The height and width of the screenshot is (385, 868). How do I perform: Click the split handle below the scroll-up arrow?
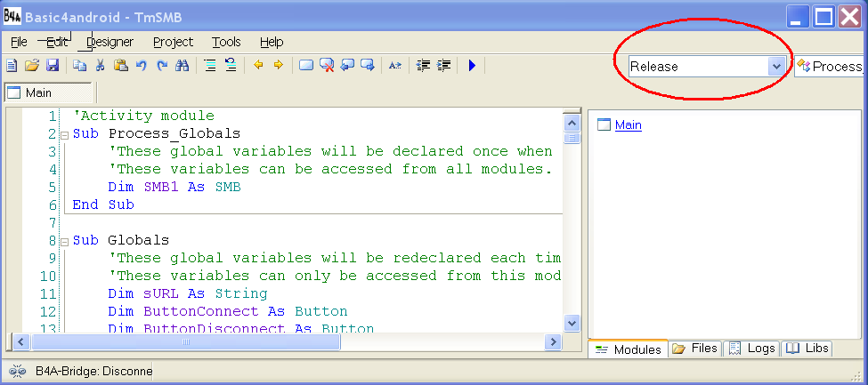(572, 139)
